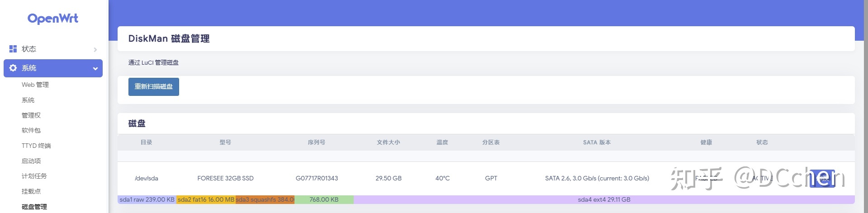868x213 pixels.
Task: Expand the 状态 menu chevron
Action: 95,49
